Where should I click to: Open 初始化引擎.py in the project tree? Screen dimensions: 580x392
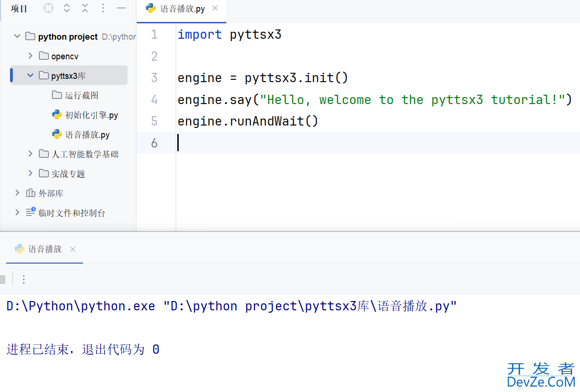[x=91, y=115]
